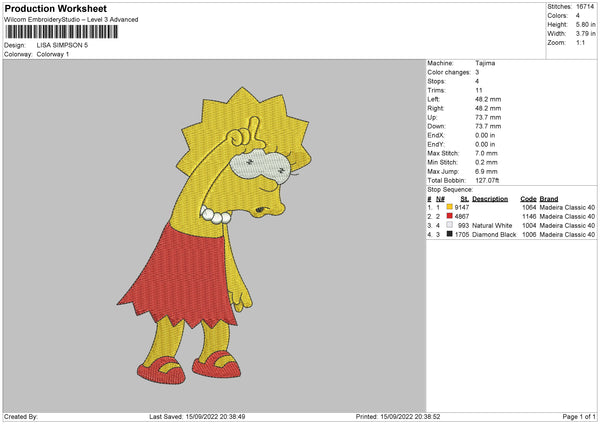Click the 'St.' column header

[x=465, y=199]
